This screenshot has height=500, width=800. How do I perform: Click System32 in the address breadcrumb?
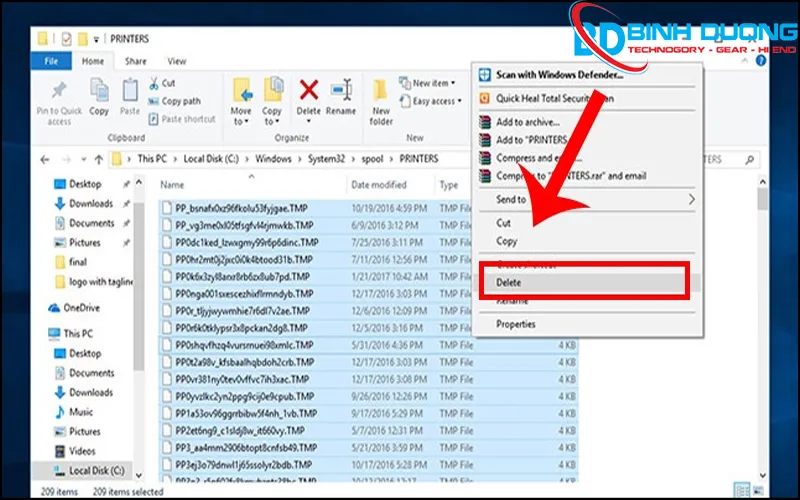[326, 159]
